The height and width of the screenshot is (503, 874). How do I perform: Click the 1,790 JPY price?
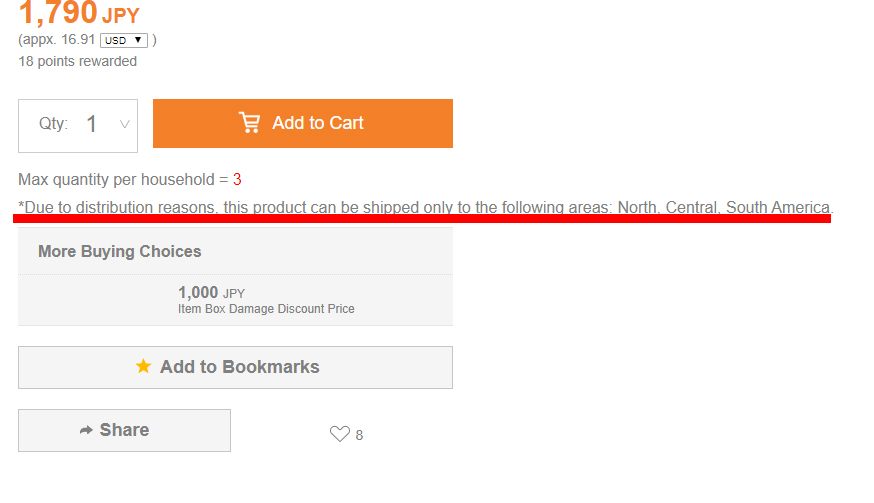point(79,13)
